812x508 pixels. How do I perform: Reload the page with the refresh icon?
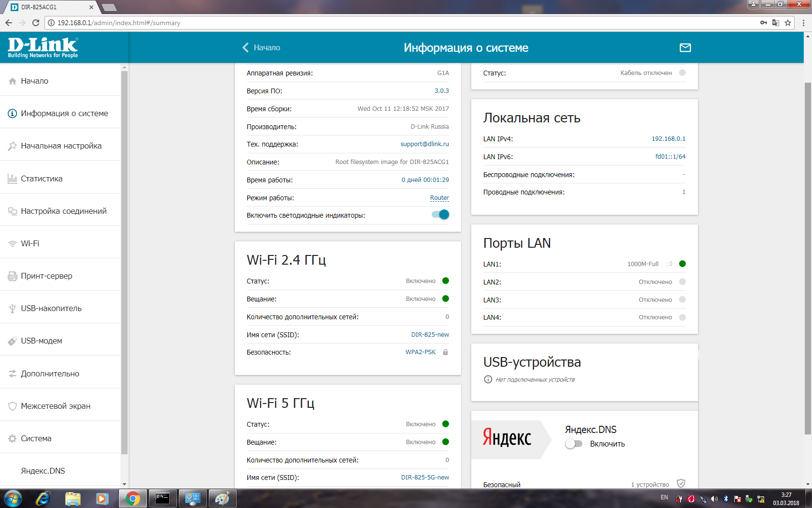point(35,23)
